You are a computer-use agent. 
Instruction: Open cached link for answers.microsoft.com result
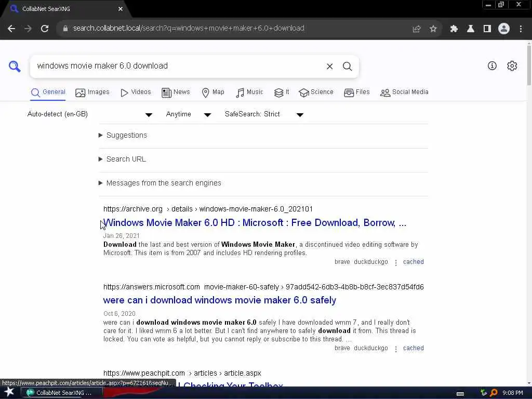(x=413, y=349)
